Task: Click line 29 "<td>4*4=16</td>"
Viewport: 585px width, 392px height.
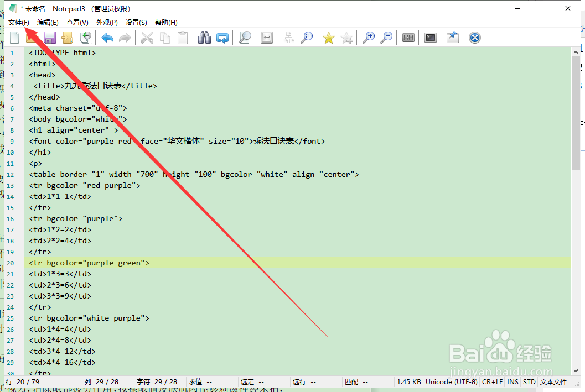Action: click(63, 362)
